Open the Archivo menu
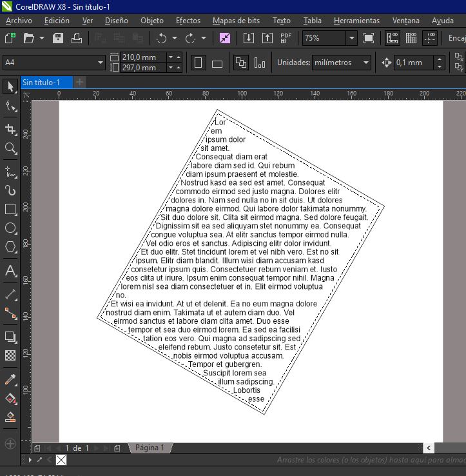 tap(19, 21)
